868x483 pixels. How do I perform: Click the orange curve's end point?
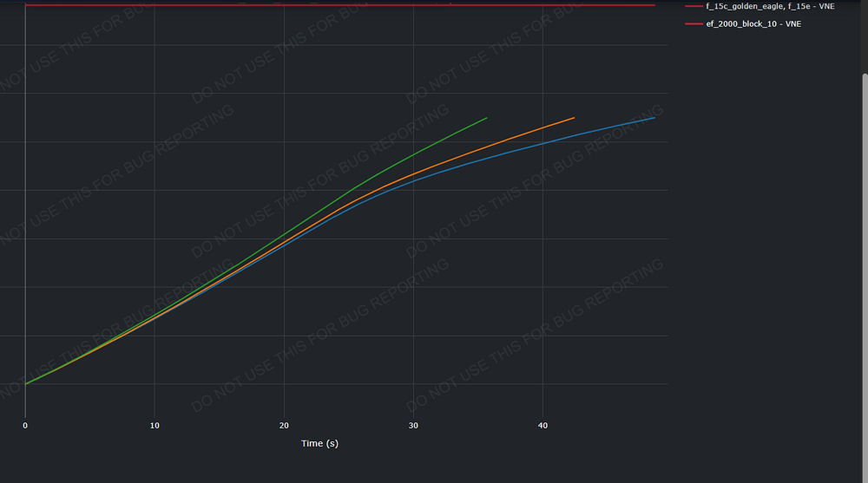point(574,118)
